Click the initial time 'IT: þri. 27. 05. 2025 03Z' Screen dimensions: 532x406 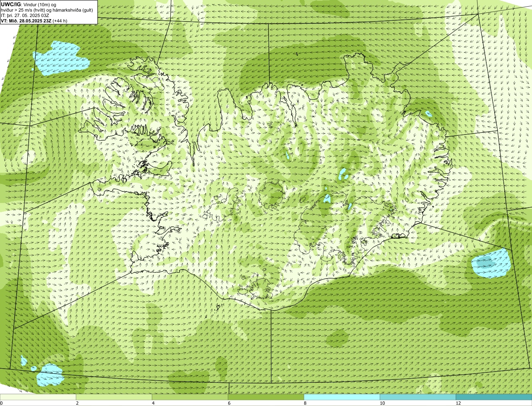coord(25,15)
